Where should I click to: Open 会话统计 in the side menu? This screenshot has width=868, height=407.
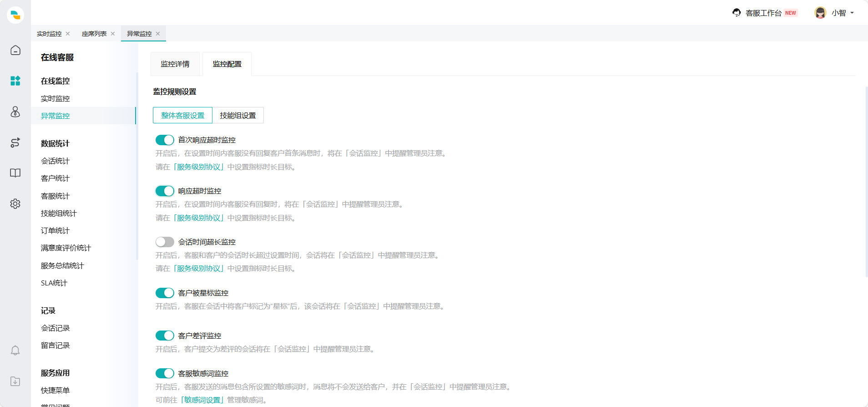click(55, 161)
